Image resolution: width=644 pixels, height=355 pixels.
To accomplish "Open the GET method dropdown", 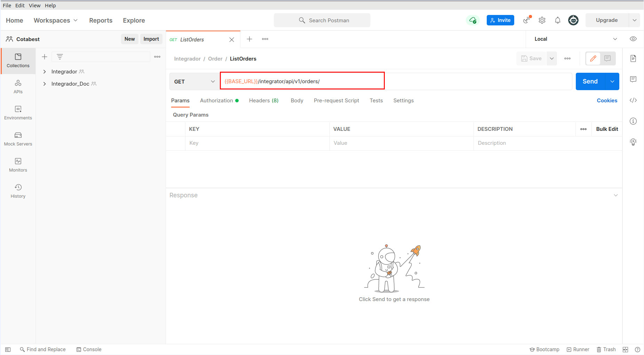I will tap(194, 81).
